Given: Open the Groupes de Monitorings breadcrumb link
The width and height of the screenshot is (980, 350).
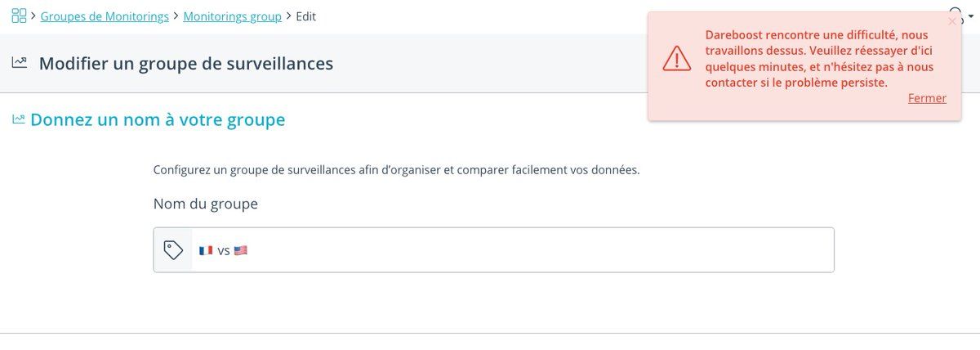Looking at the screenshot, I should click(x=105, y=16).
